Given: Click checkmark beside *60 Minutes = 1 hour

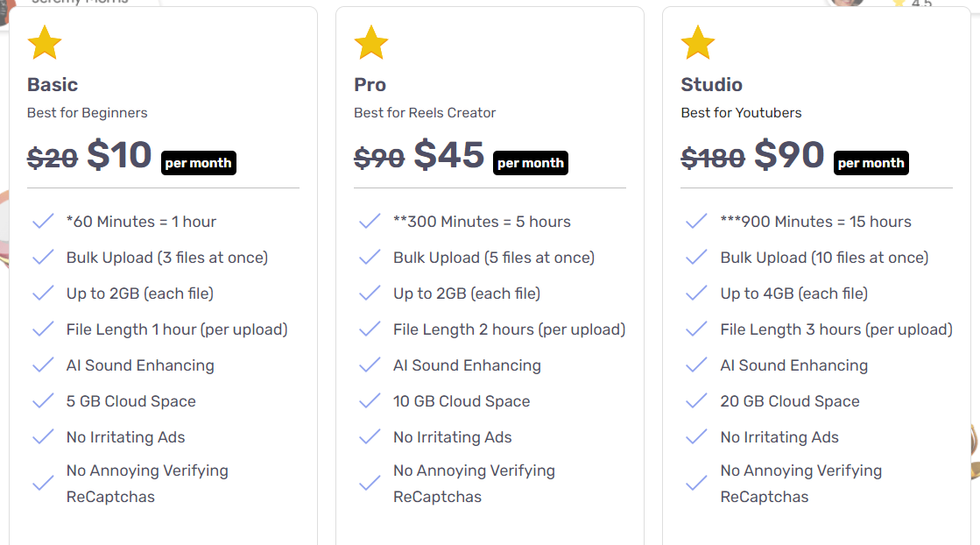Looking at the screenshot, I should pos(43,222).
